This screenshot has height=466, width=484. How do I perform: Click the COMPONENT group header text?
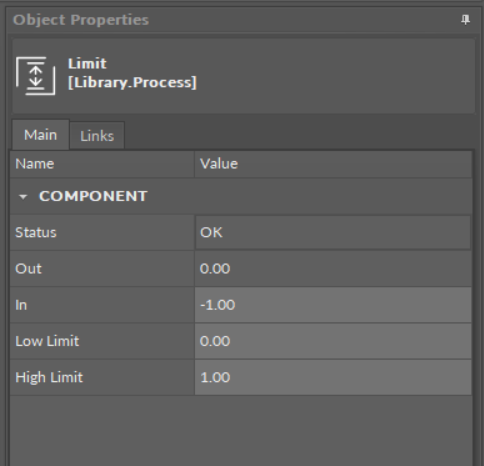pos(93,196)
